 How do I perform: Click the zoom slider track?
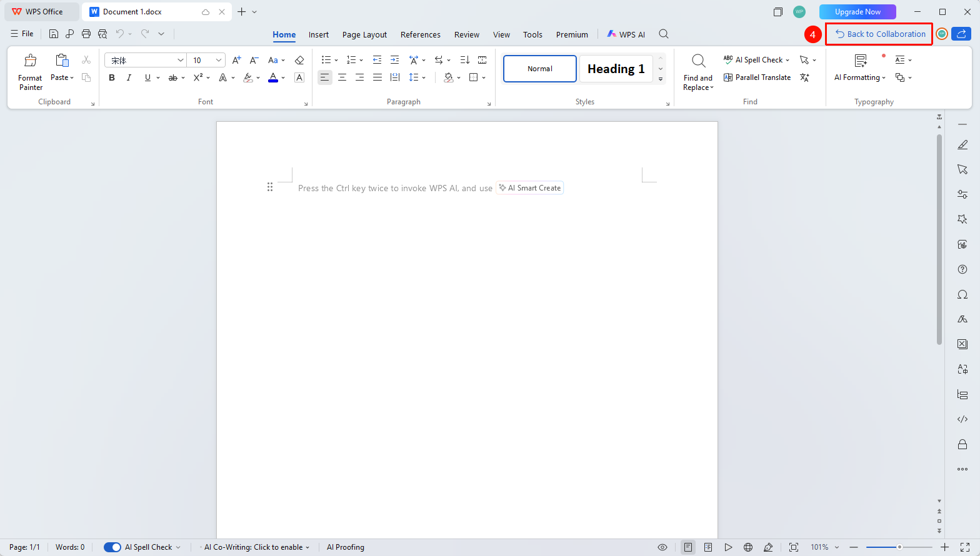click(899, 547)
